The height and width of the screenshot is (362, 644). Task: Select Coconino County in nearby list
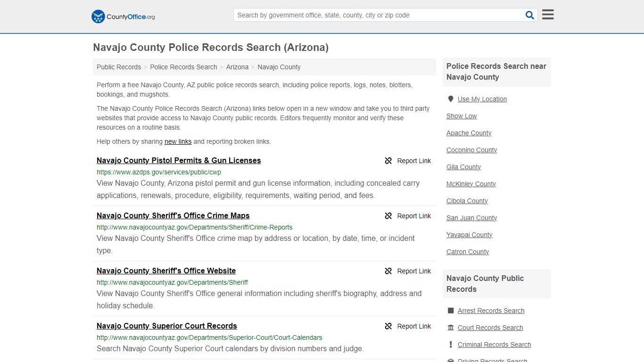click(472, 150)
